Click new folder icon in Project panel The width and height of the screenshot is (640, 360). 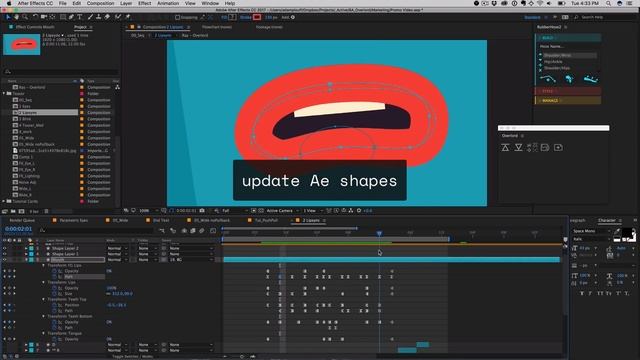(x=13, y=211)
